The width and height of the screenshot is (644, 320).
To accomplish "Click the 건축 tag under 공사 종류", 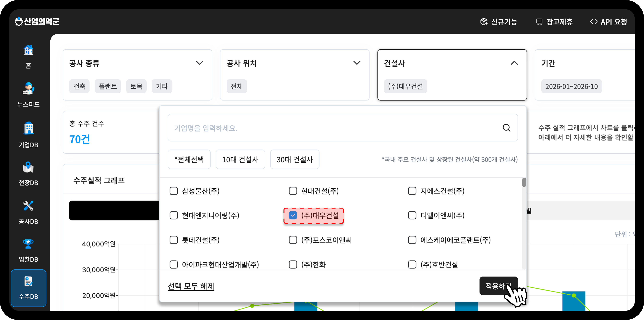I will (79, 86).
